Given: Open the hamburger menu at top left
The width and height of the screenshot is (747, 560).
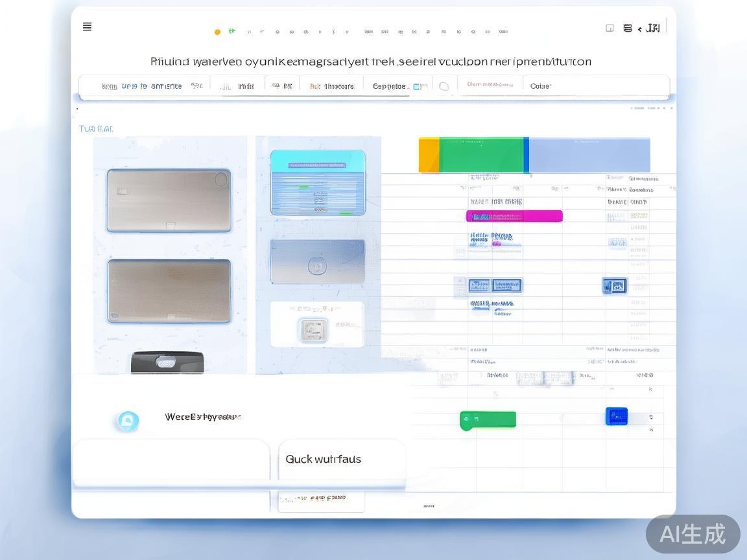Looking at the screenshot, I should pyautogui.click(x=88, y=27).
